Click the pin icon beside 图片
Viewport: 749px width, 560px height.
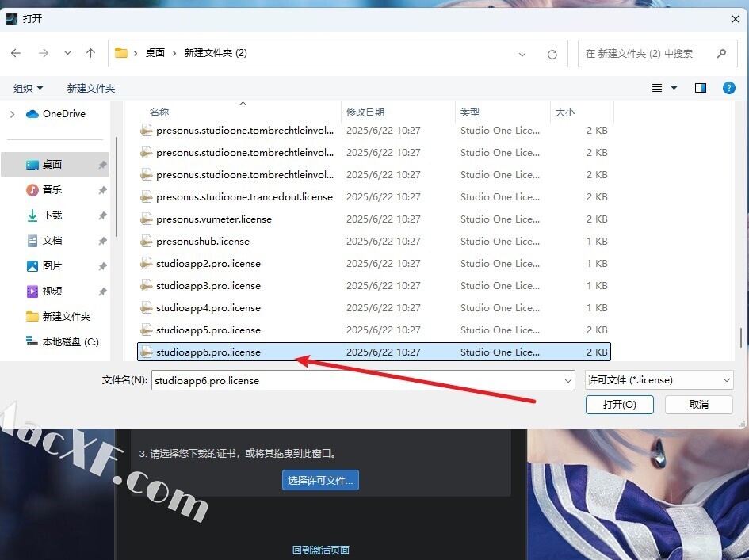[x=102, y=266]
